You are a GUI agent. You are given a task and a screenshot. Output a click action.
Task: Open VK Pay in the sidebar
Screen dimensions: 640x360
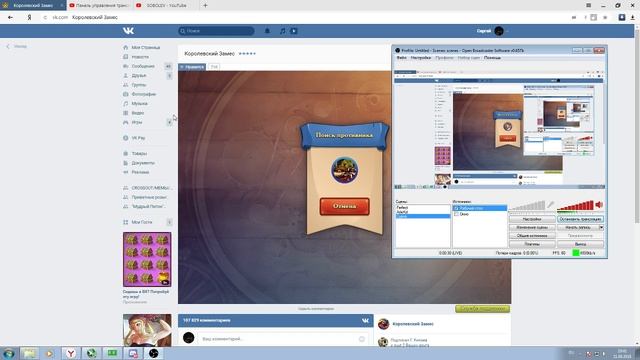[138, 138]
